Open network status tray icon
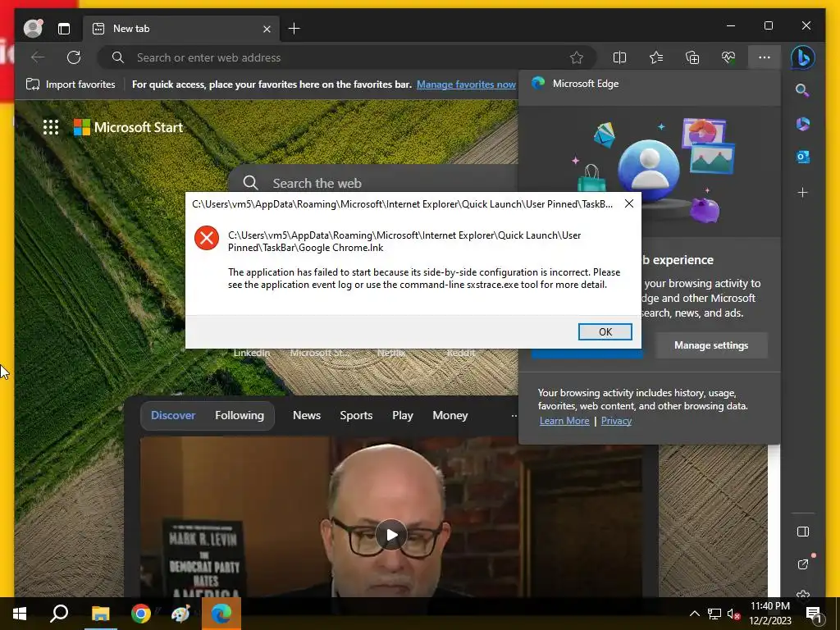Image resolution: width=840 pixels, height=630 pixels. point(714,614)
